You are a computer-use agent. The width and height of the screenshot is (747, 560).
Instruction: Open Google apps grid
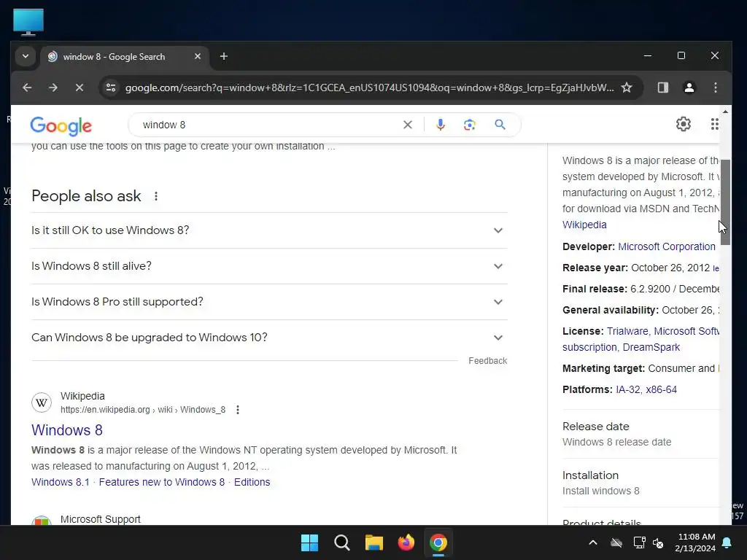(715, 124)
